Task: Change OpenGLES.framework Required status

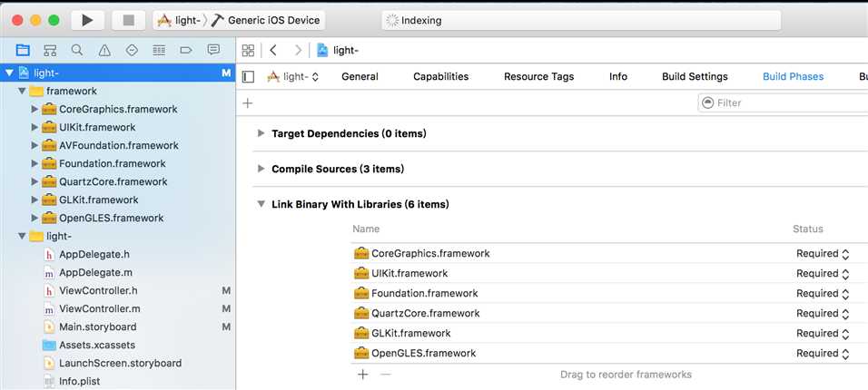Action: coord(823,354)
